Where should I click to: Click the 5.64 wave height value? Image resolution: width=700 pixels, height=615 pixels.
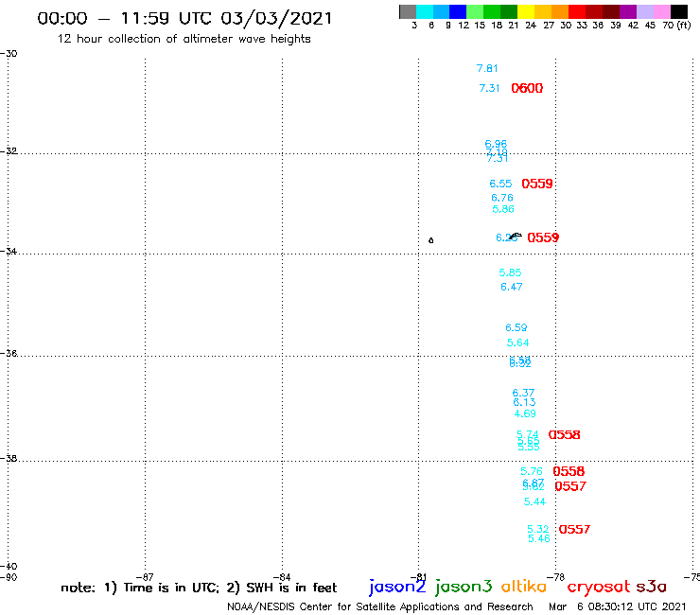click(517, 343)
